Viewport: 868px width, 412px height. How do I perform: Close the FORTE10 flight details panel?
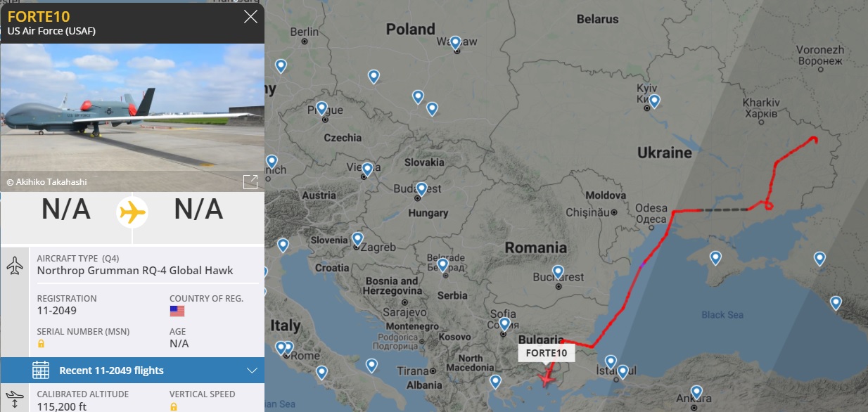(x=250, y=16)
